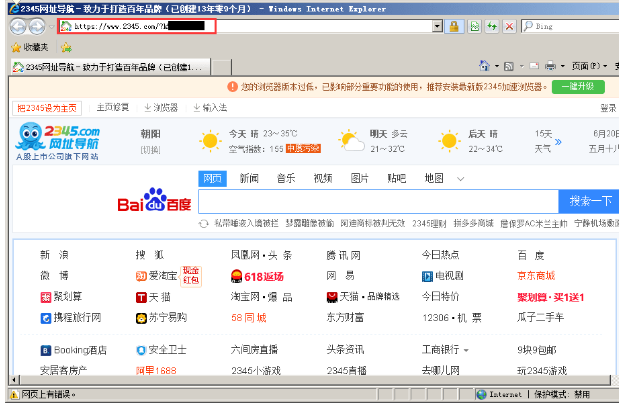Expand more search categories chevron after 地图
Viewport: 619px width, 406px height.
[x=460, y=179]
